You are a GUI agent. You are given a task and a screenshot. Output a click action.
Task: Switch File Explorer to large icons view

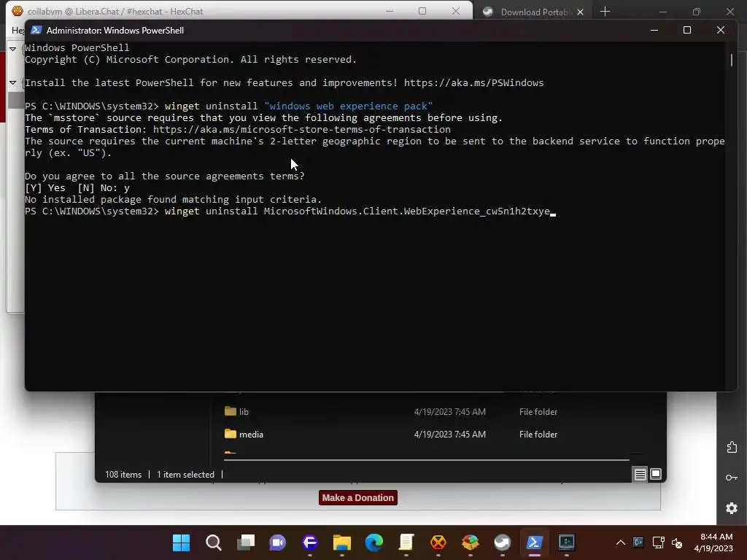click(x=656, y=474)
